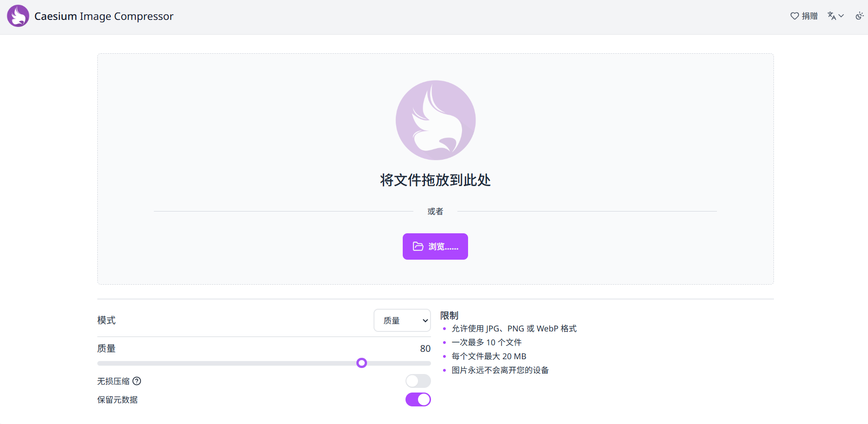This screenshot has width=868, height=424.
Task: Click the 浏览 button label text
Action: point(443,247)
